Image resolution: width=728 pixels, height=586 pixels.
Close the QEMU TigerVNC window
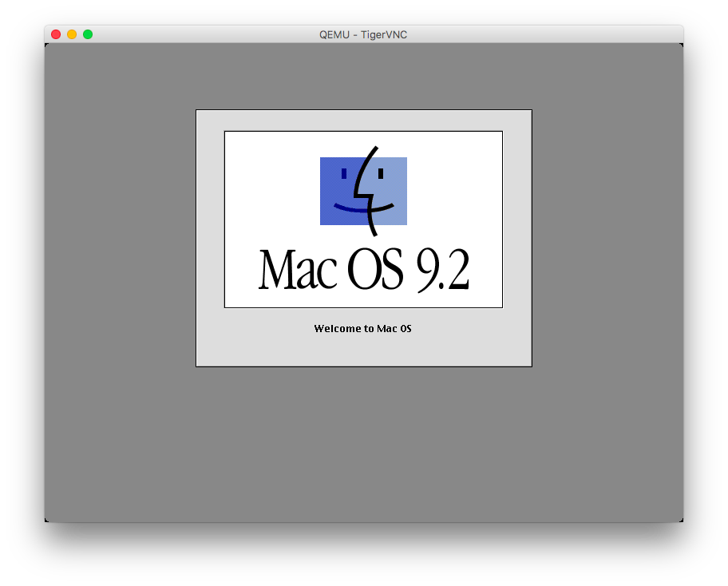56,34
